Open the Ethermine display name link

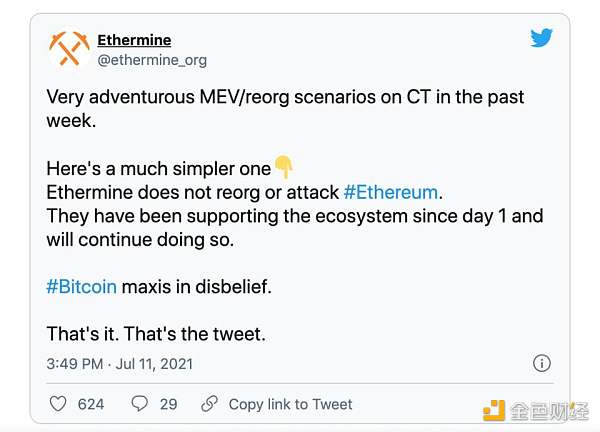click(x=134, y=40)
